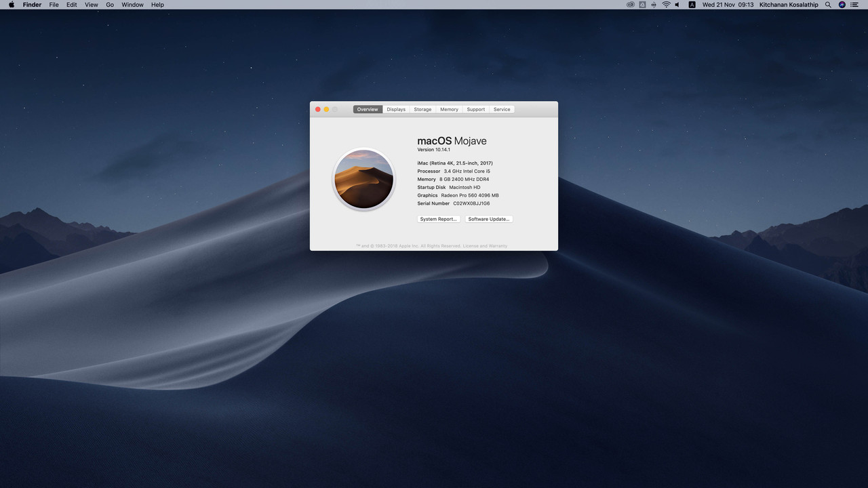Click the Processor 3.4 GHz Intel Core i5 line

coord(454,171)
